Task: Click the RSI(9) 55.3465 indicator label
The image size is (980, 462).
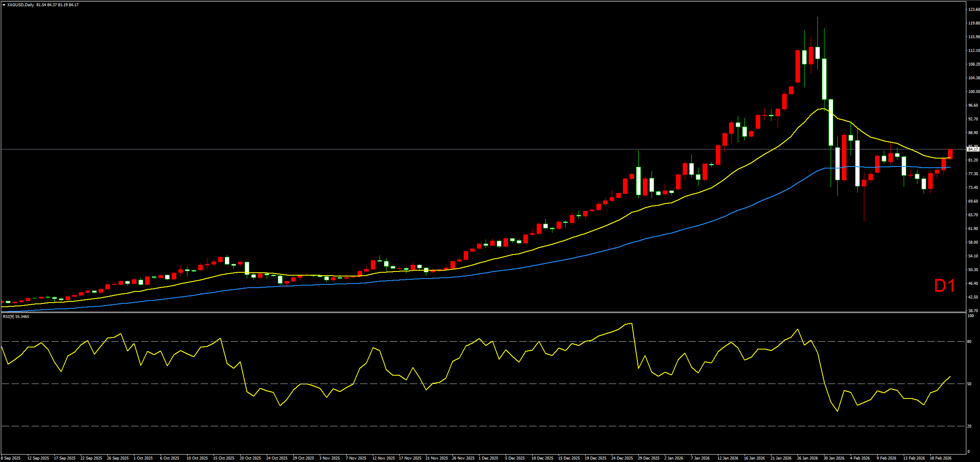Action: (16, 317)
